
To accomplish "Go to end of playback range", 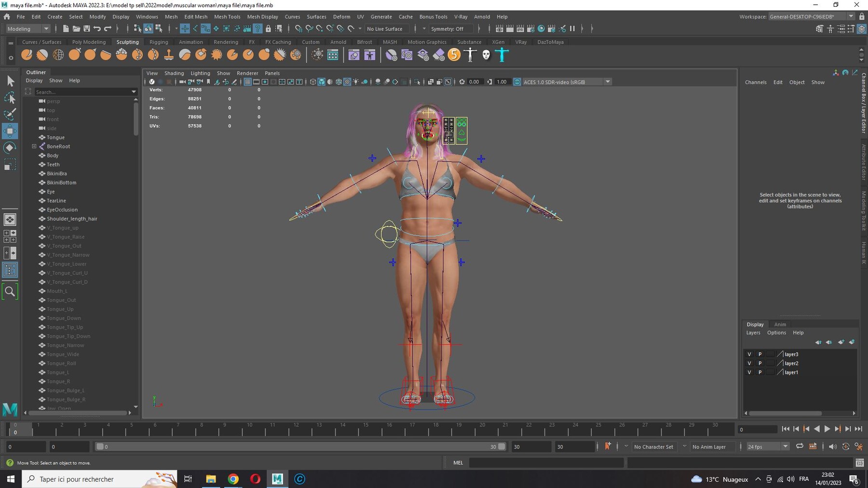I will click(858, 429).
